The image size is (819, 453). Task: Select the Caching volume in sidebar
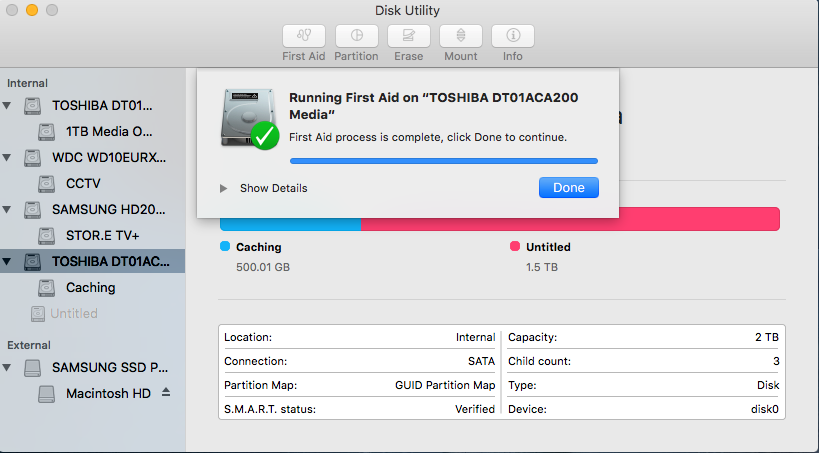[x=92, y=287]
